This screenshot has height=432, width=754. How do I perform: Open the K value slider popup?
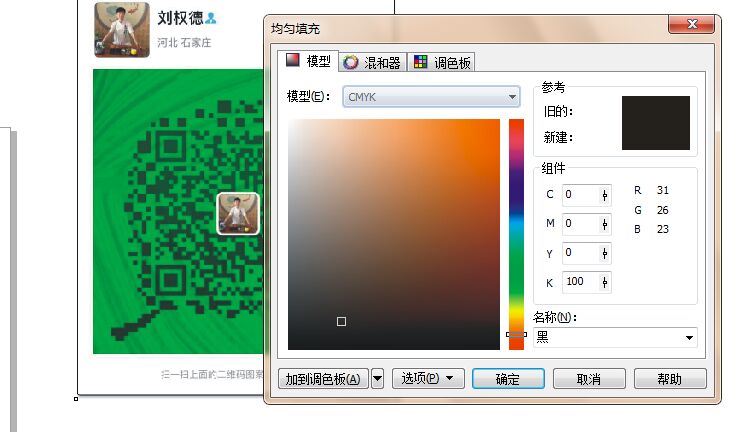click(605, 282)
